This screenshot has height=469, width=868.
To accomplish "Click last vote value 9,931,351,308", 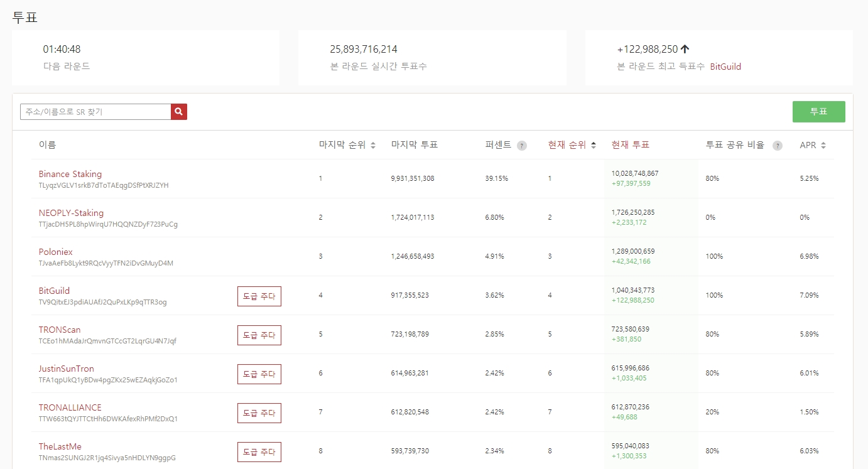I will (x=413, y=178).
